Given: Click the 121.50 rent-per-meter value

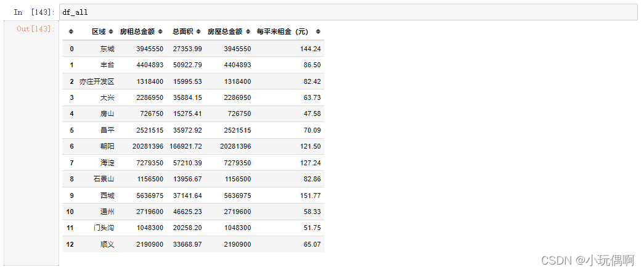Looking at the screenshot, I should coord(311,146).
